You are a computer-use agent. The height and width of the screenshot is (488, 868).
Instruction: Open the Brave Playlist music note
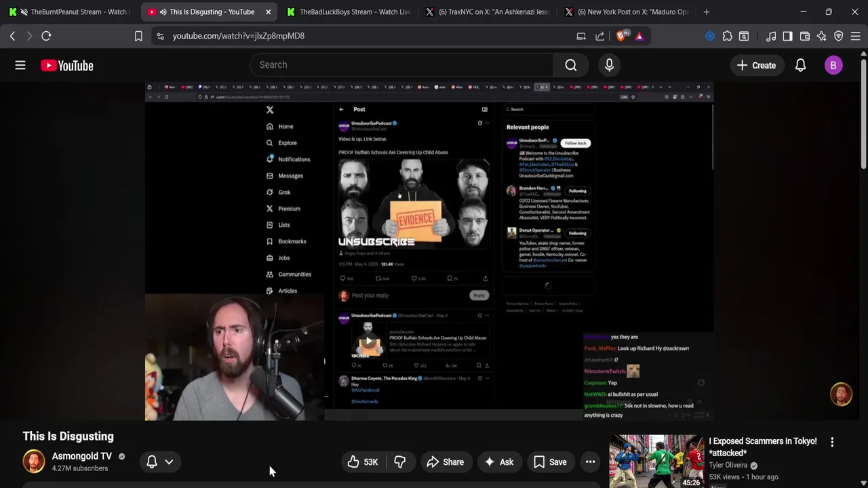(x=771, y=36)
